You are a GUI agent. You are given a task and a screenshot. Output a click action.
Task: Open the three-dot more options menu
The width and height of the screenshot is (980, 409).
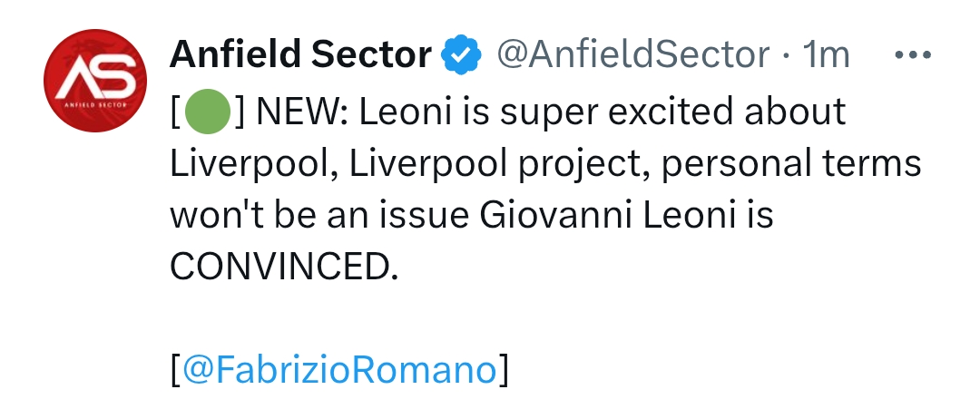[x=913, y=55]
